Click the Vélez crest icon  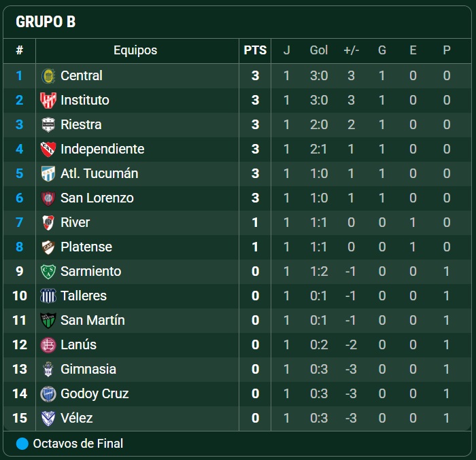coord(48,418)
